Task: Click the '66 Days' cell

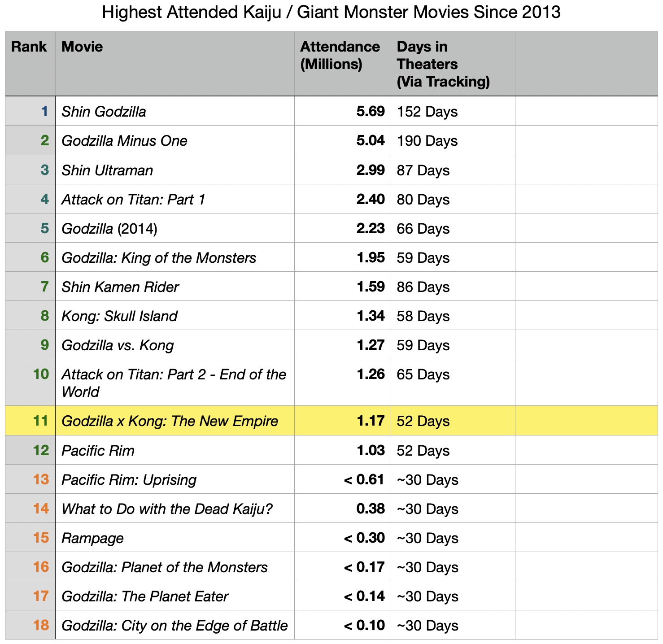Action: click(453, 228)
